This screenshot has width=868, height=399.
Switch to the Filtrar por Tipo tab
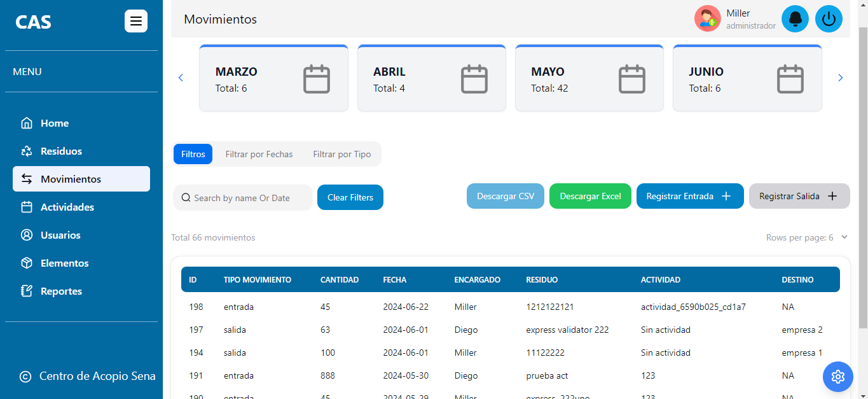coord(341,153)
